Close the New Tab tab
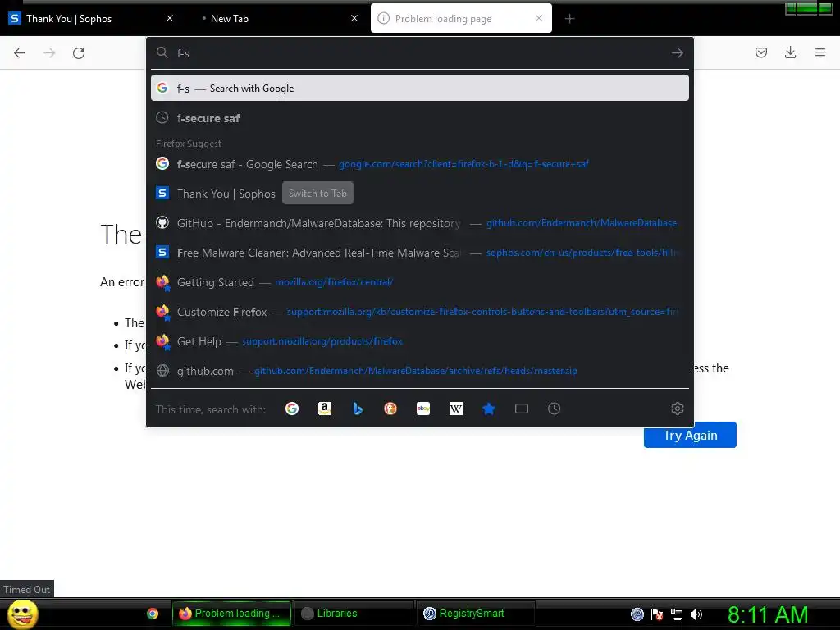The width and height of the screenshot is (840, 630). coord(354,18)
